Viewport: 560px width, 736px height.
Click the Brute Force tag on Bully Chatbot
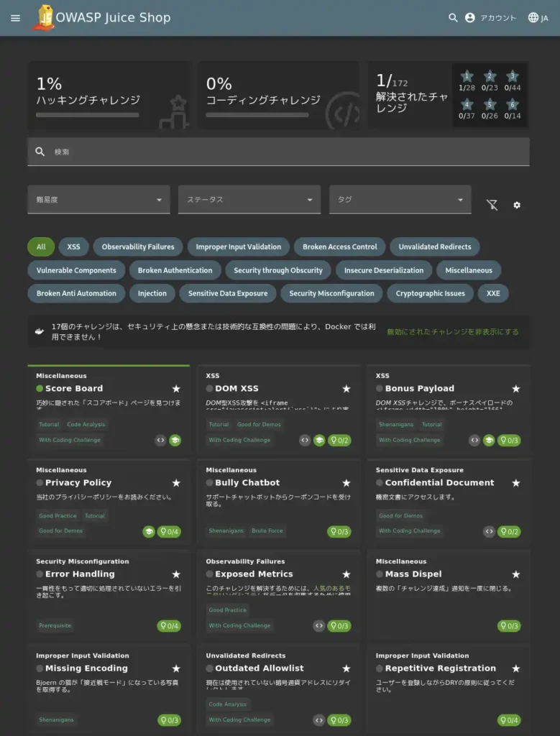point(267,531)
